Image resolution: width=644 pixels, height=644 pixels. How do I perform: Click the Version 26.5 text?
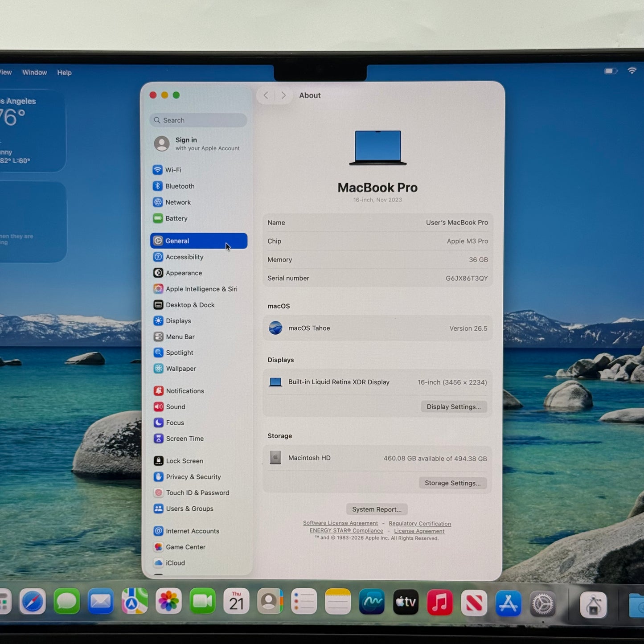(x=468, y=328)
